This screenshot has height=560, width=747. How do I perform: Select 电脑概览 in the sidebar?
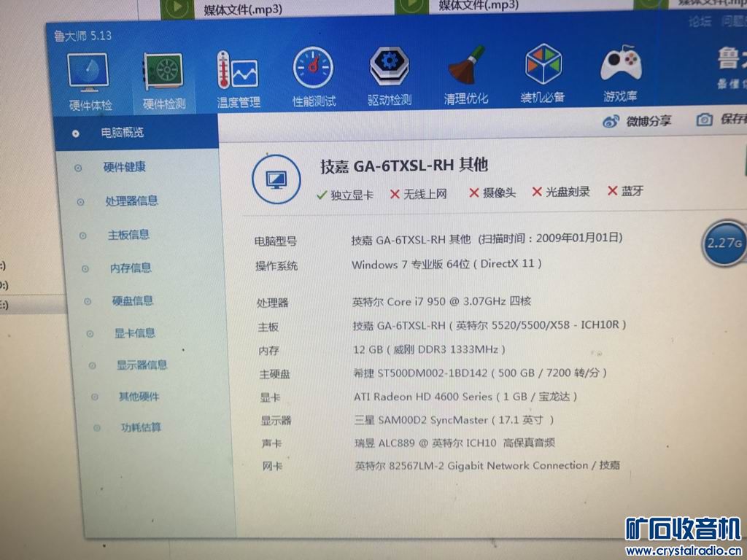[x=122, y=133]
